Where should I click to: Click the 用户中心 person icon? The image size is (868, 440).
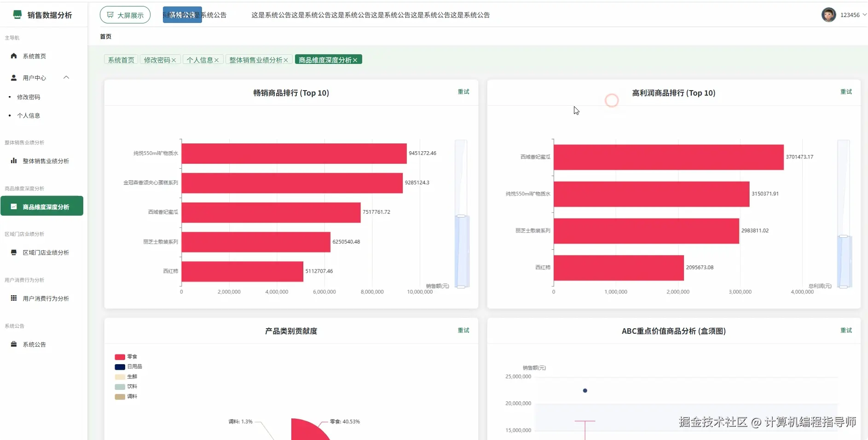tap(14, 78)
